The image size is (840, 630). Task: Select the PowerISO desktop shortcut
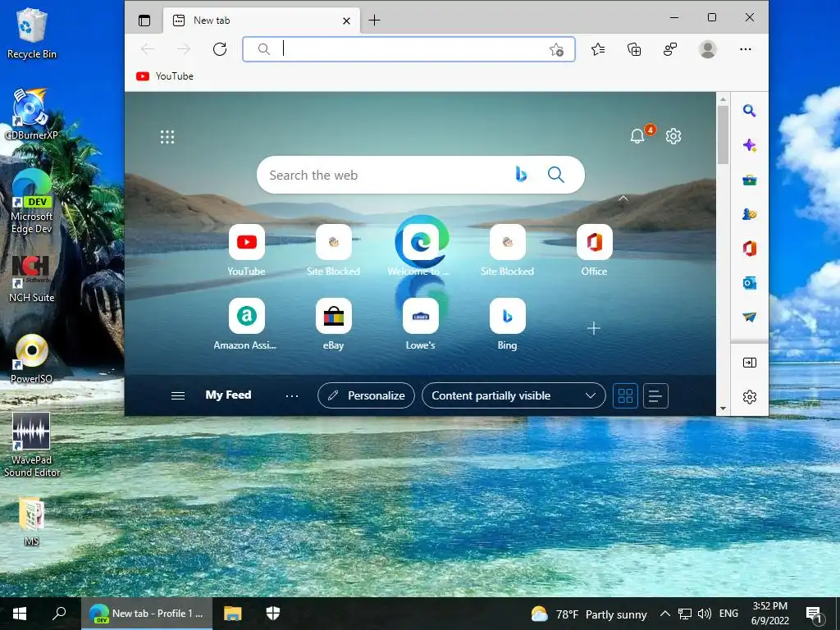[x=32, y=359]
